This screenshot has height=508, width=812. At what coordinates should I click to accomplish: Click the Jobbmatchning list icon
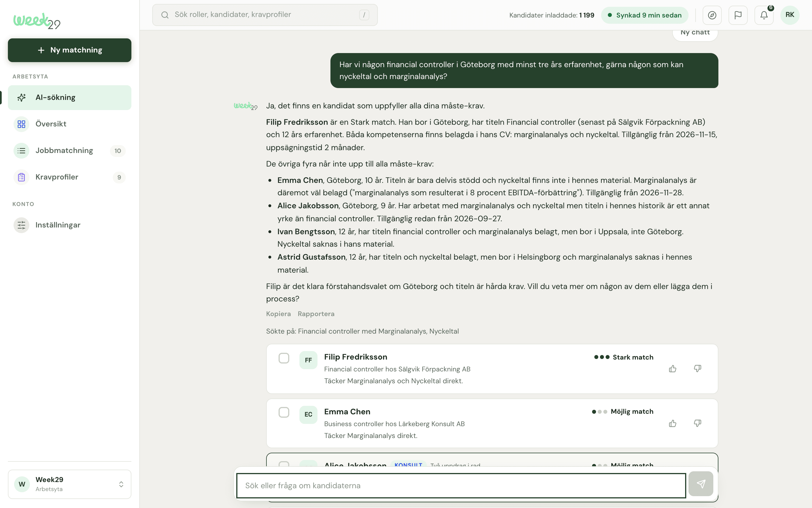pyautogui.click(x=21, y=150)
